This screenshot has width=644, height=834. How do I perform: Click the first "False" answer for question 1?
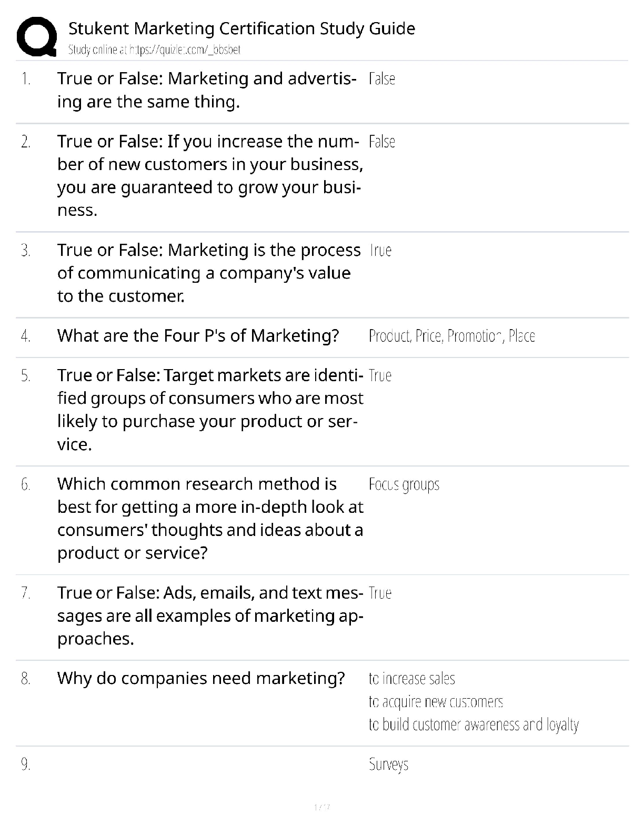382,79
